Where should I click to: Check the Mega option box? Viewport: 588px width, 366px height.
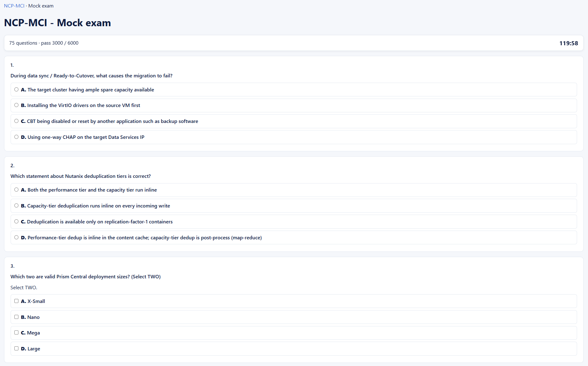pyautogui.click(x=17, y=333)
